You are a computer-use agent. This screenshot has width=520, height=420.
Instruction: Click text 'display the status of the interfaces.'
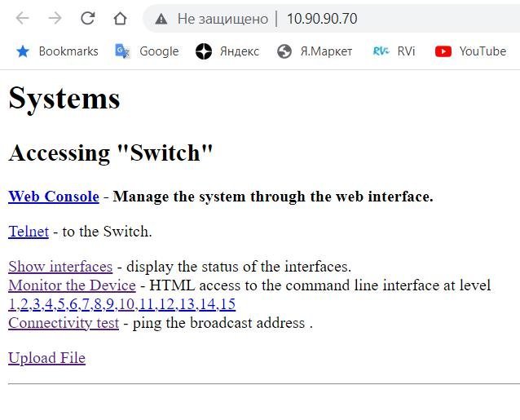pos(239,267)
